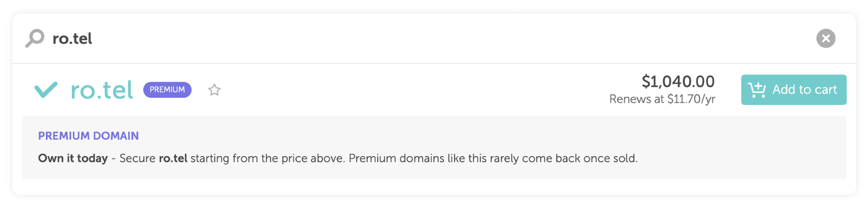Click the Renews at $11.70/yr text
This screenshot has width=868, height=206.
(x=662, y=99)
